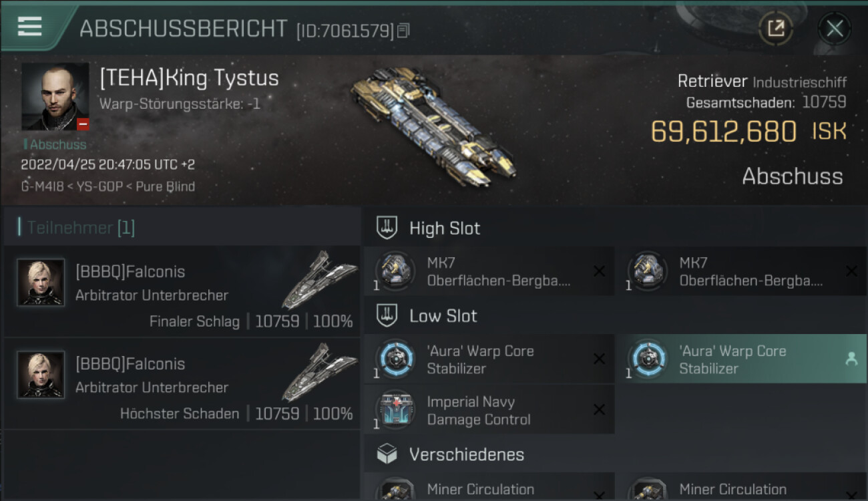
Task: Click Imperial Navy Damage Control icon
Action: pos(395,410)
